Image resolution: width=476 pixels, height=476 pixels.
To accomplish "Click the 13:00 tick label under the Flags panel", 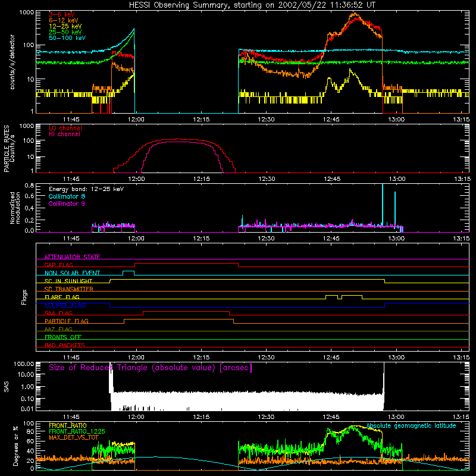I will click(396, 358).
